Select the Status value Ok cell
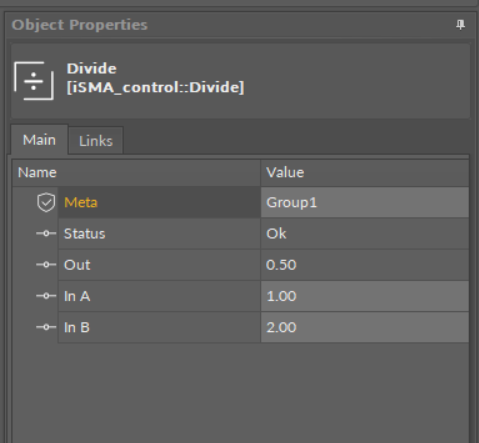The width and height of the screenshot is (479, 443). [x=365, y=233]
